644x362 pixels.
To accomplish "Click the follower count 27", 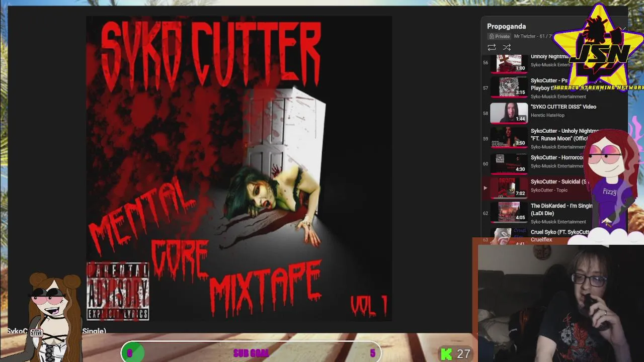I will 463,354.
